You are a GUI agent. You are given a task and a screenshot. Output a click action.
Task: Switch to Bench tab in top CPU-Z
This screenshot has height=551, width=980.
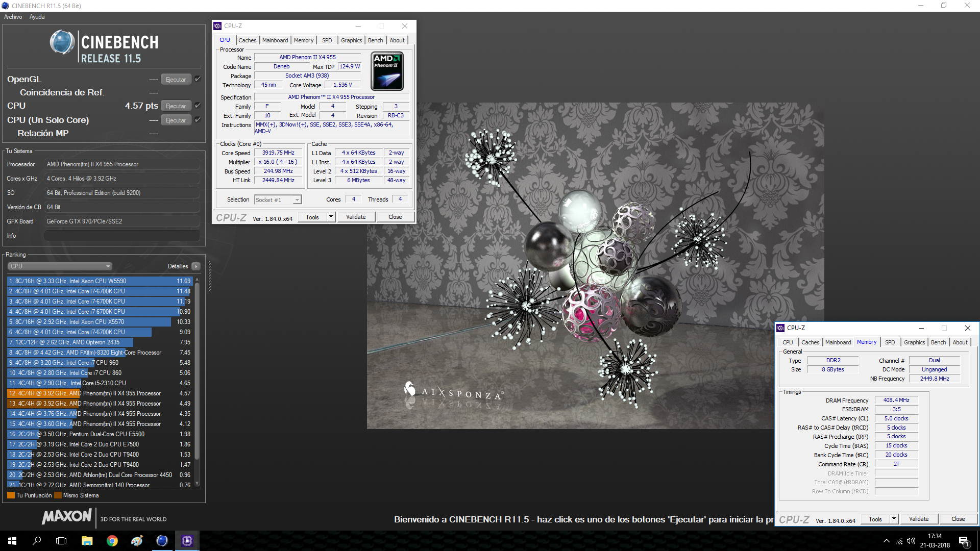click(x=375, y=40)
